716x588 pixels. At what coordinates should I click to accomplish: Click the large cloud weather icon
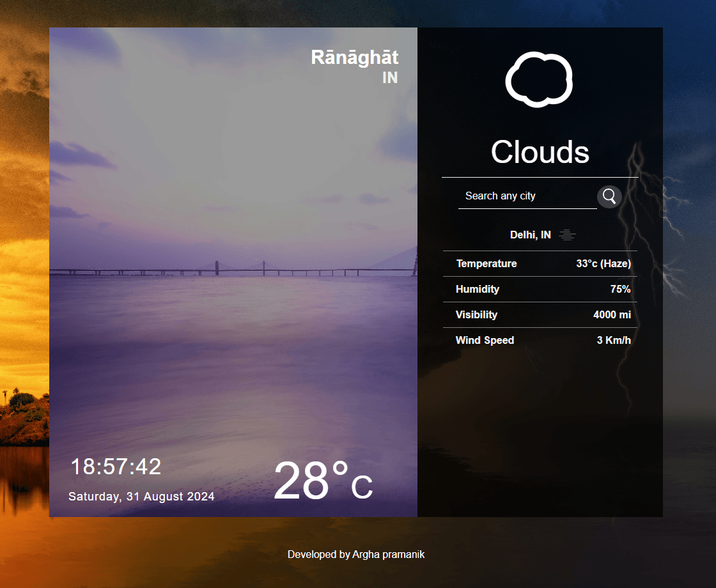540,79
